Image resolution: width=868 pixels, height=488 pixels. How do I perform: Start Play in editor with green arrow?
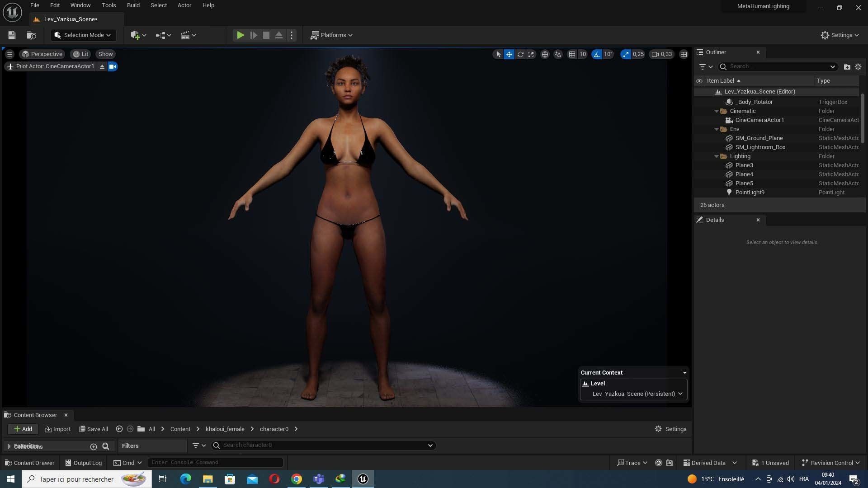click(241, 35)
